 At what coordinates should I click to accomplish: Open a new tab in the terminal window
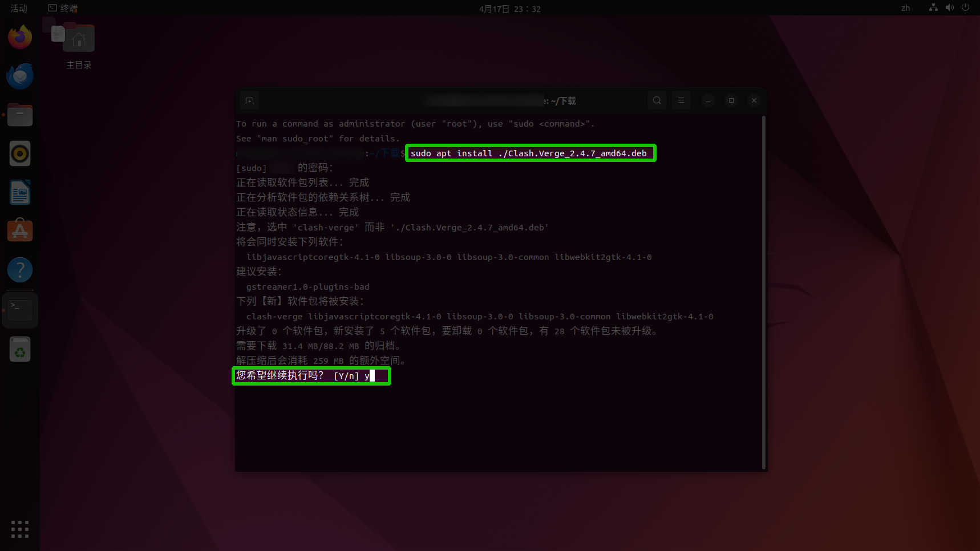(x=250, y=100)
